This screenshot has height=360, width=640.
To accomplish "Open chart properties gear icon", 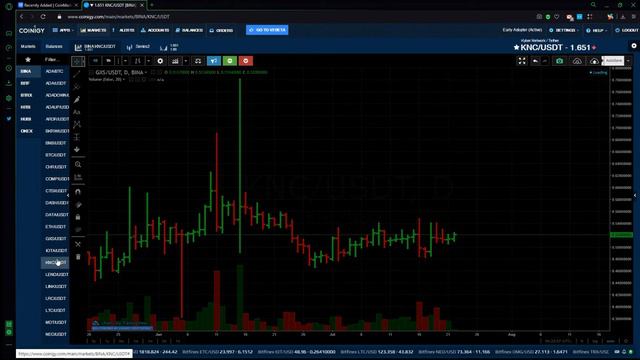I will click(160, 61).
